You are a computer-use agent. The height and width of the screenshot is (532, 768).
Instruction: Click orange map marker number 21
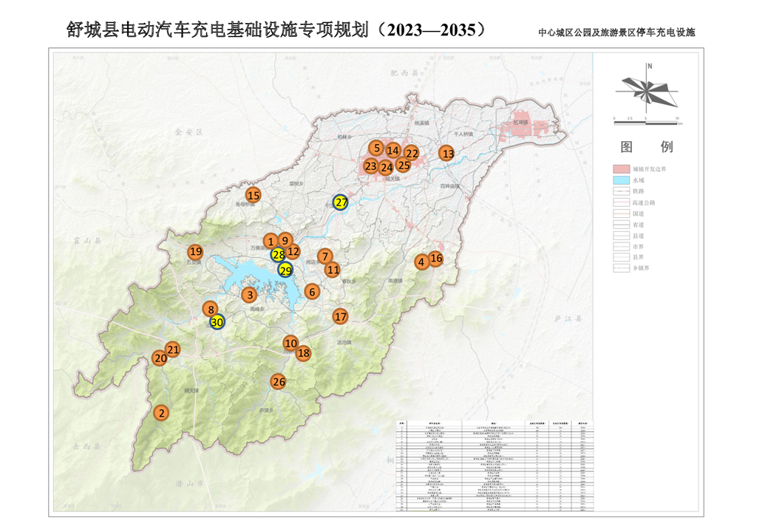click(173, 349)
